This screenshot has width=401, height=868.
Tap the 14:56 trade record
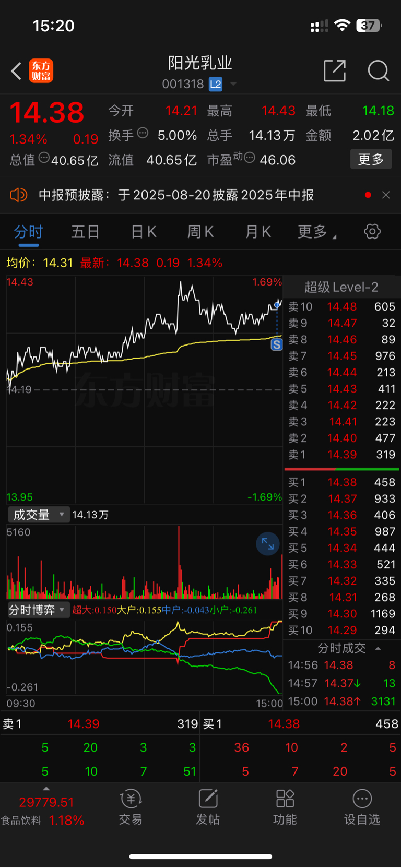(x=341, y=665)
